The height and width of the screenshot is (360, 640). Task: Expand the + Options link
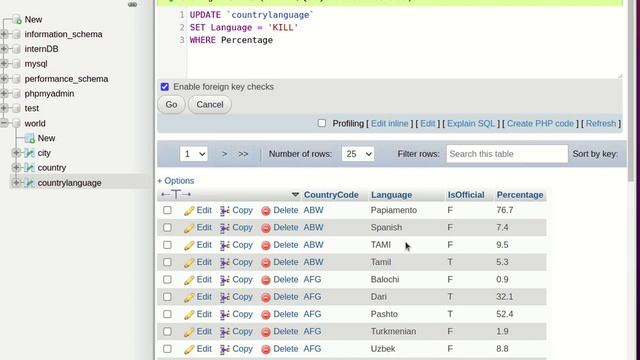pyautogui.click(x=176, y=181)
